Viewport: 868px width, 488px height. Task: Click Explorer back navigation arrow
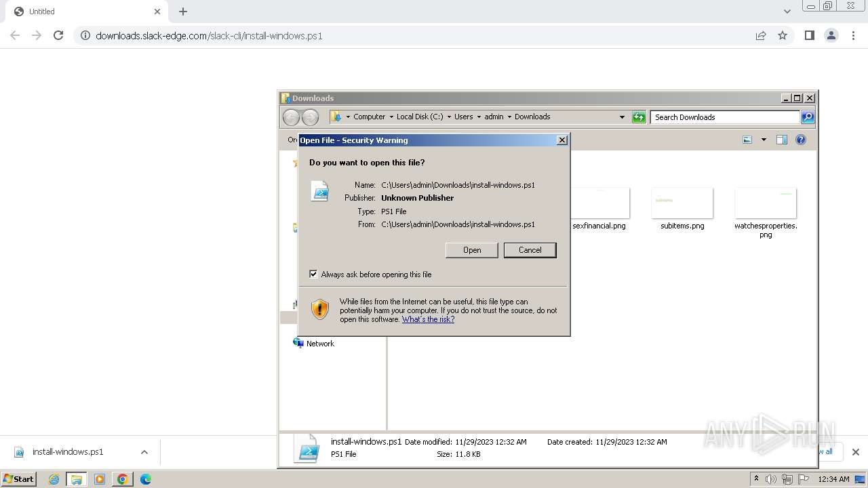coord(291,117)
